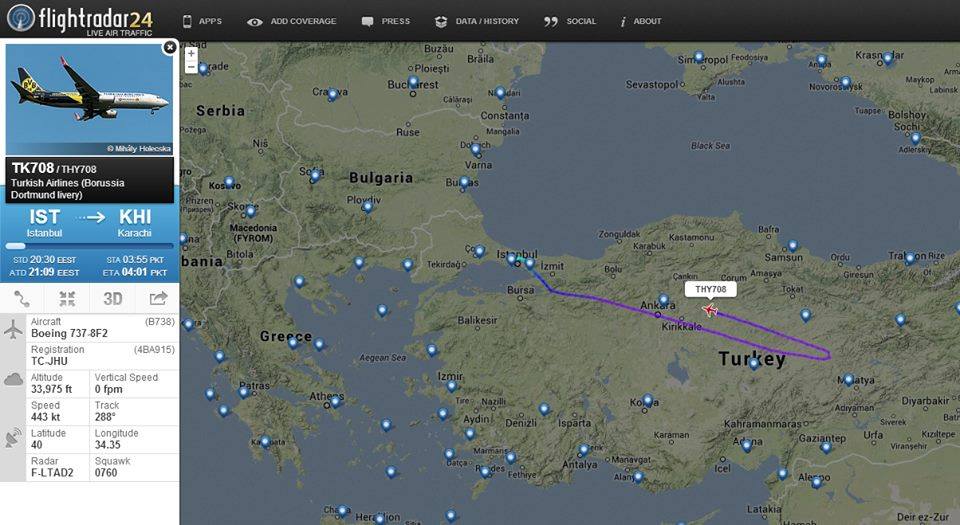The height and width of the screenshot is (525, 960).
Task: Open the Add Coverage menu item
Action: pyautogui.click(x=292, y=21)
